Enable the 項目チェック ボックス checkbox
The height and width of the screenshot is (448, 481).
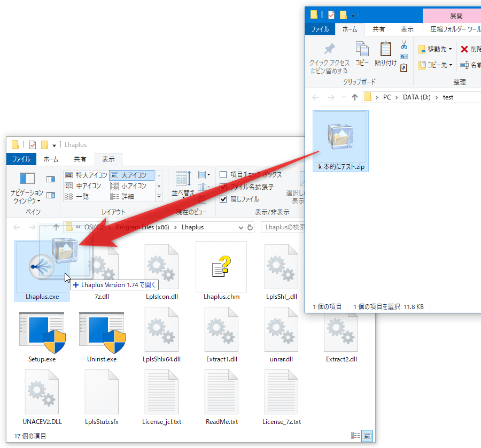pos(223,175)
